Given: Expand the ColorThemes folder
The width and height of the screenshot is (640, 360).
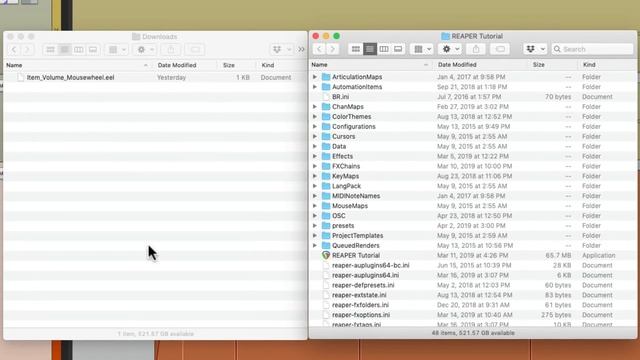Looking at the screenshot, I should (315, 117).
